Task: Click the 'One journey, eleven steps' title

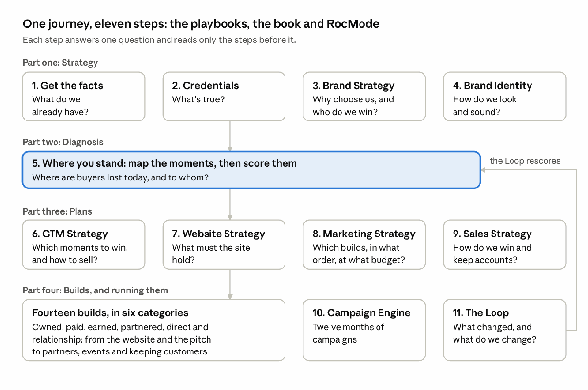Action: [201, 24]
